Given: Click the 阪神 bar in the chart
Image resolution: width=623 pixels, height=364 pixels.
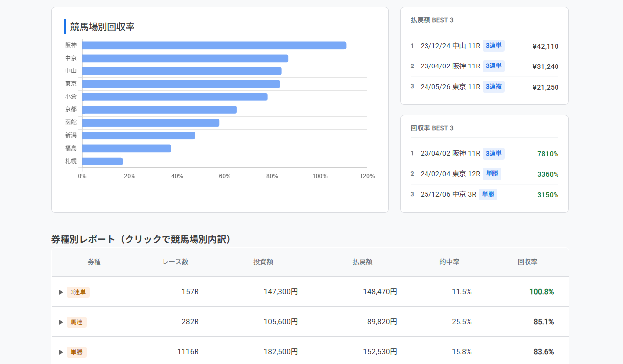Looking at the screenshot, I should (x=214, y=45).
